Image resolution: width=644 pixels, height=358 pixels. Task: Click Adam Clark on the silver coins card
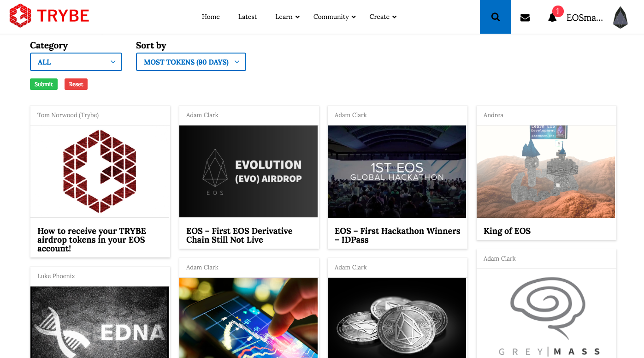tap(351, 267)
